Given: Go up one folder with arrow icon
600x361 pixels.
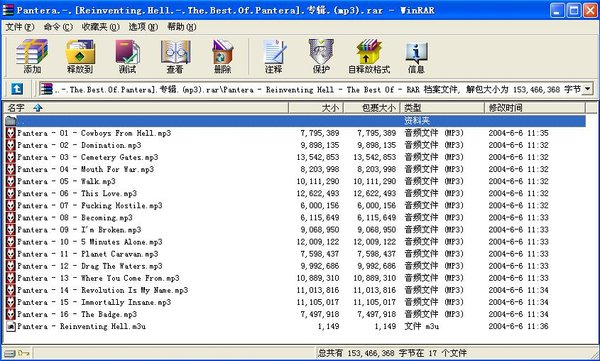Looking at the screenshot, I should (x=16, y=89).
